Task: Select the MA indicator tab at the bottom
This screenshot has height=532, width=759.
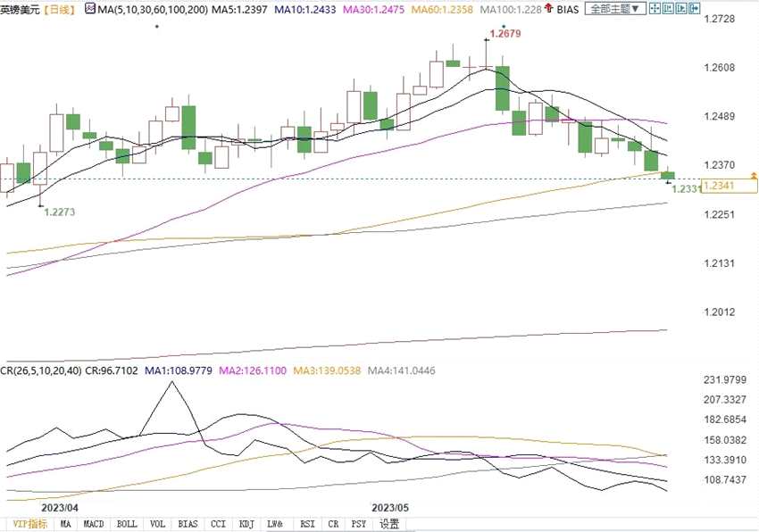Action: (65, 524)
